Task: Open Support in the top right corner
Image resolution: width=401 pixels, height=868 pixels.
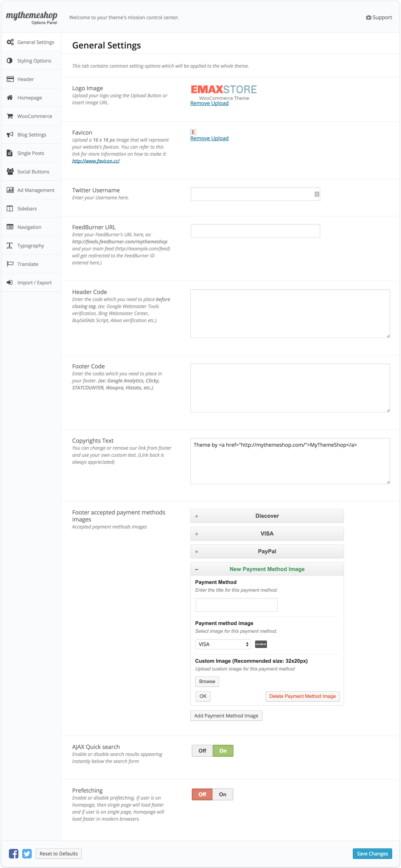Action: [x=379, y=17]
